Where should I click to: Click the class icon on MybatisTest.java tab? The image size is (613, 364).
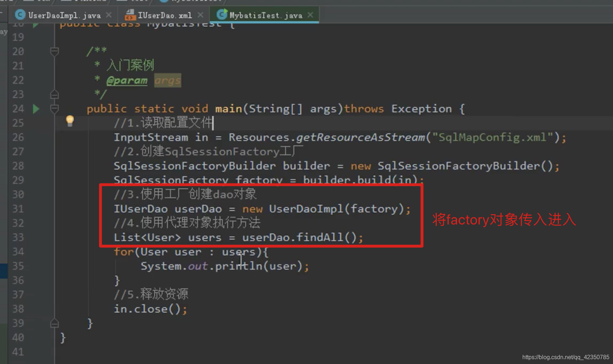[x=222, y=15]
